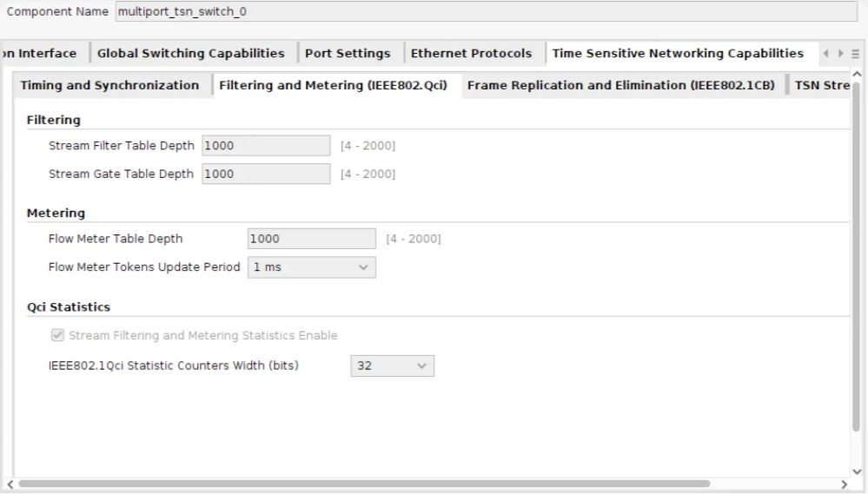Switch to Global Switching Capabilities tab
This screenshot has height=494, width=868.
[x=190, y=54]
